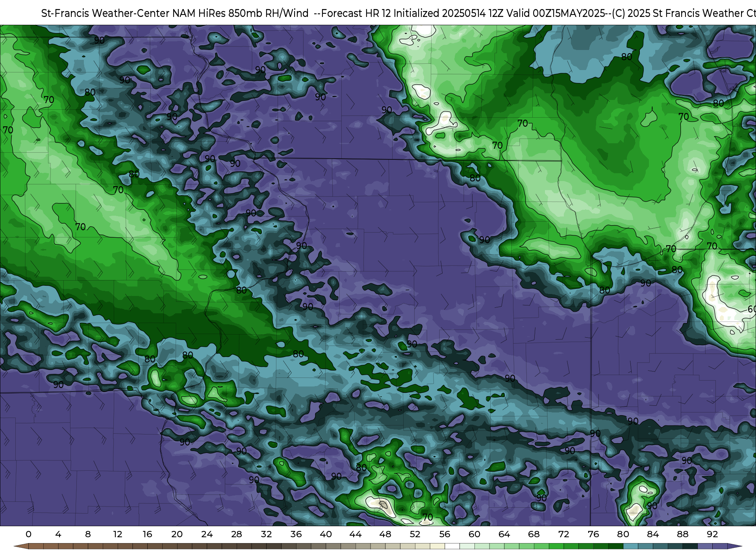The height and width of the screenshot is (551, 756).
Task: Click the "36" color scale tick label
Action: point(296,534)
